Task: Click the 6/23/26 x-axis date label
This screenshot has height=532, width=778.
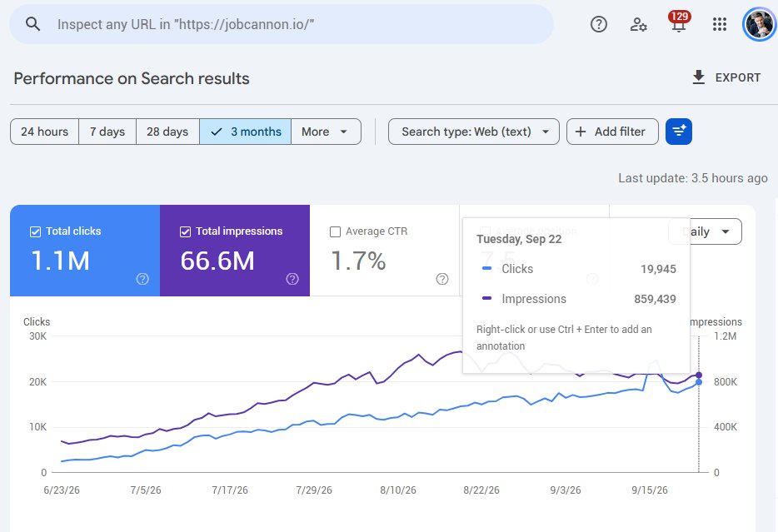Action: [x=62, y=490]
